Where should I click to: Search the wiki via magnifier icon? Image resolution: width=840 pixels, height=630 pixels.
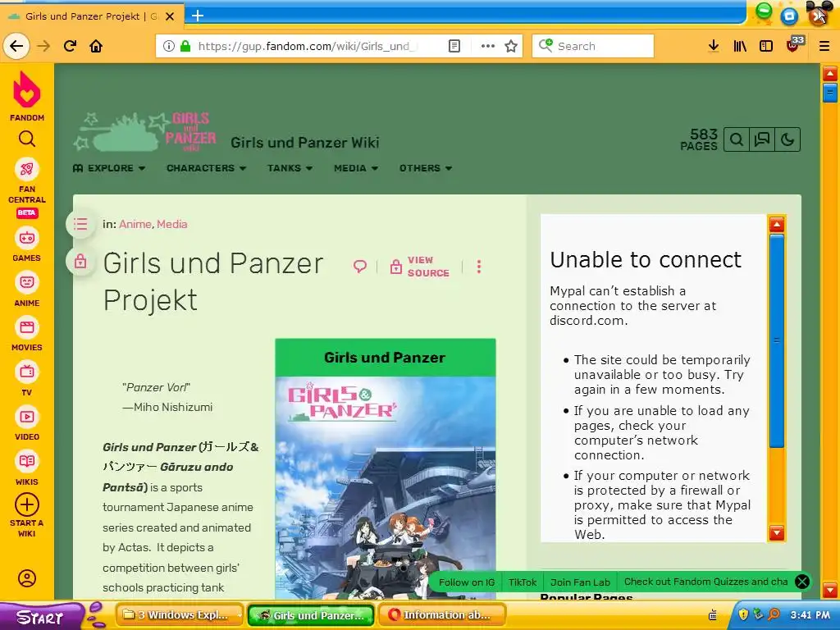[736, 139]
